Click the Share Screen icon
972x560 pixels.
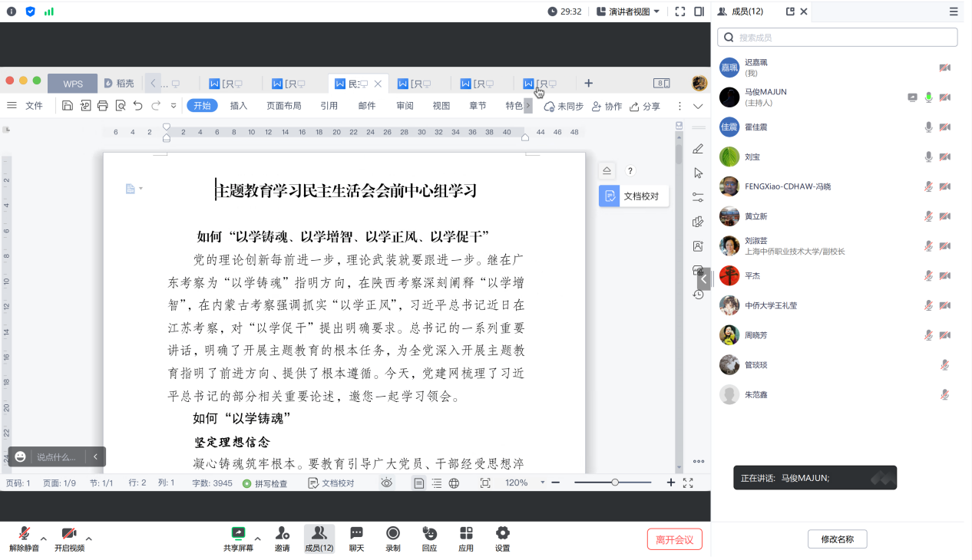[239, 533]
